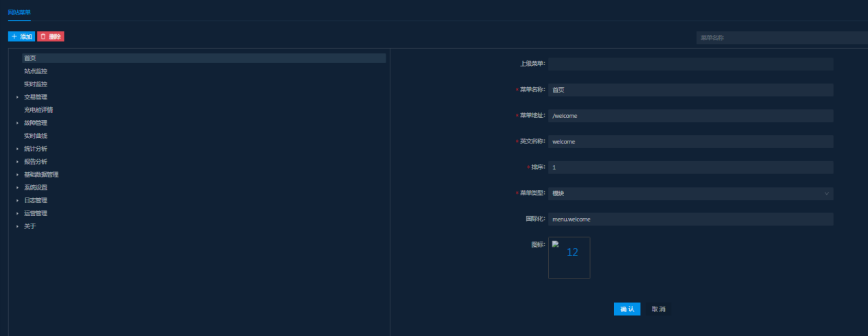Screen dimensions: 868x336
Task: Select 充电桩详情 in the menu tree
Action: [x=38, y=110]
